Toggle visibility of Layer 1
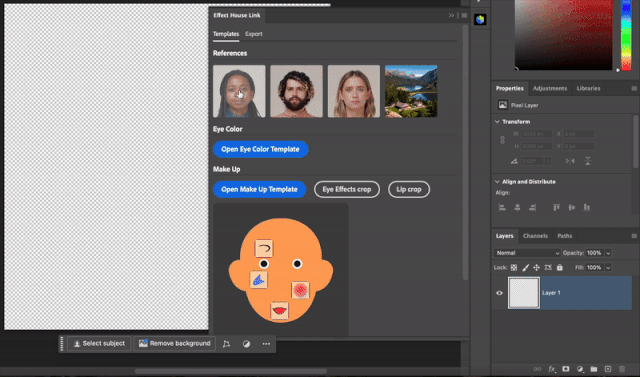Image resolution: width=640 pixels, height=377 pixels. [499, 293]
